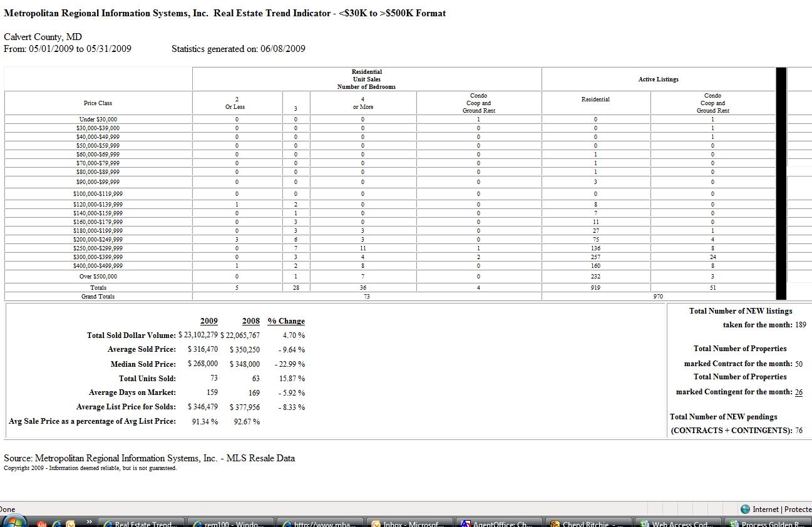Image resolution: width=812 pixels, height=527 pixels.
Task: Click the 2009 sold dollar volume '$ 23,102,279'
Action: pos(198,335)
